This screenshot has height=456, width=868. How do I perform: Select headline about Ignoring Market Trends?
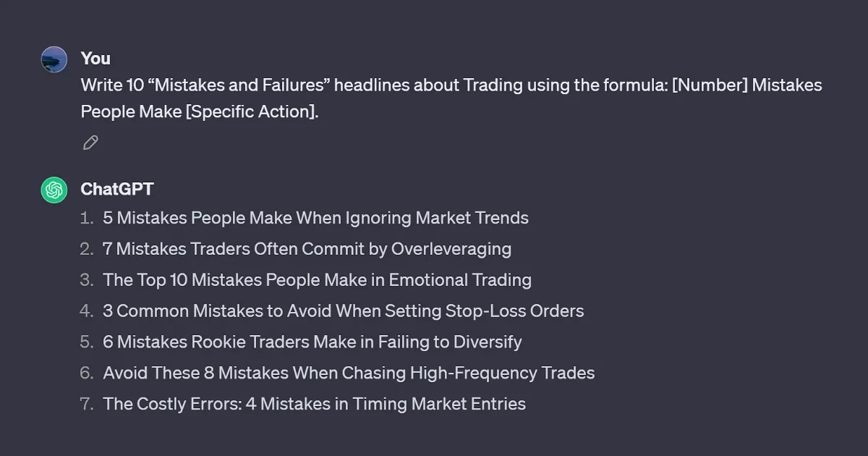(x=315, y=218)
